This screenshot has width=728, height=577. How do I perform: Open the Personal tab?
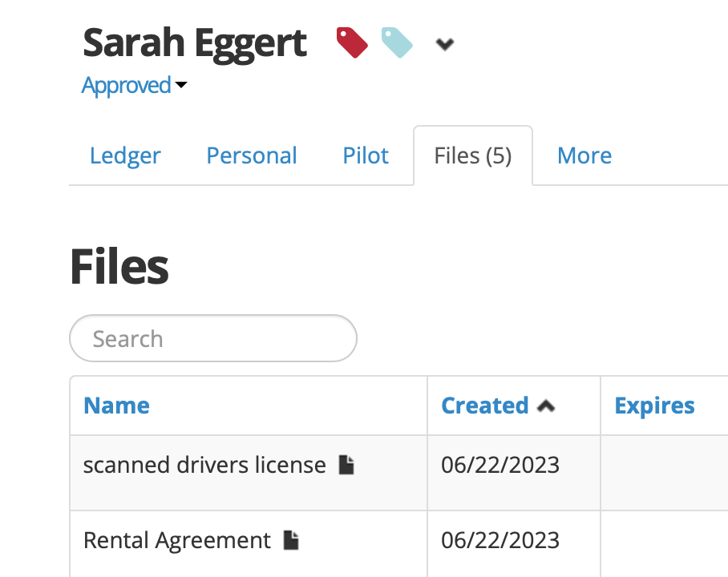pyautogui.click(x=252, y=155)
